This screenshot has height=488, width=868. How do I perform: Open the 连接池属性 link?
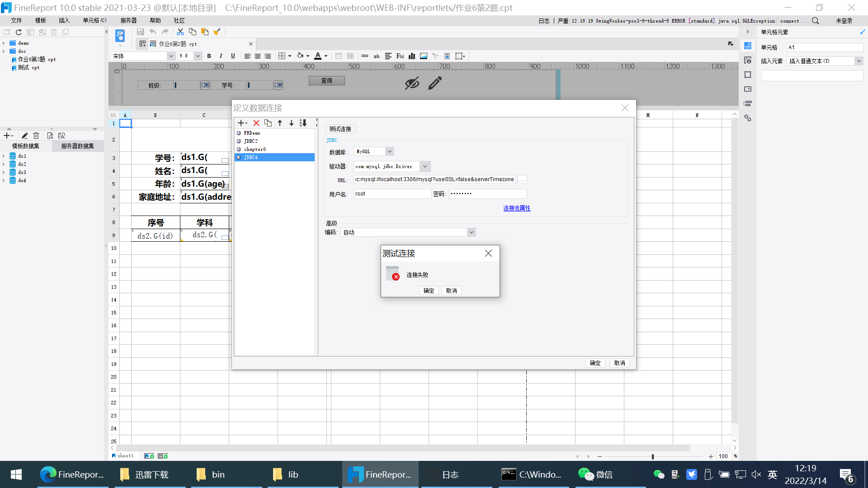click(x=517, y=208)
